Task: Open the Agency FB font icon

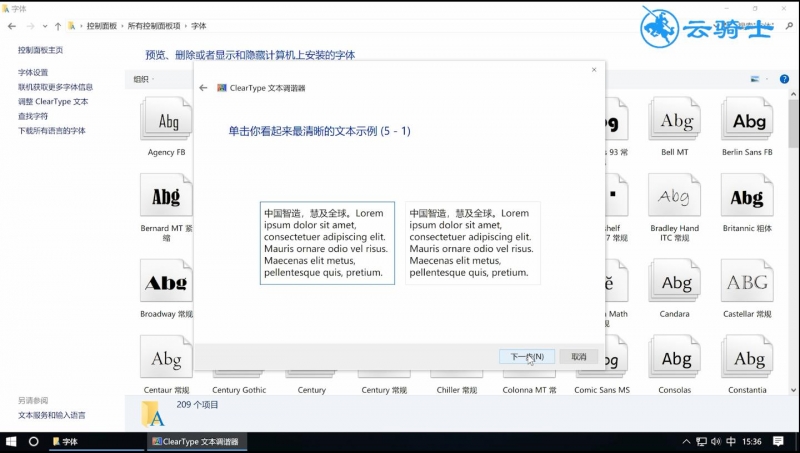Action: click(166, 119)
